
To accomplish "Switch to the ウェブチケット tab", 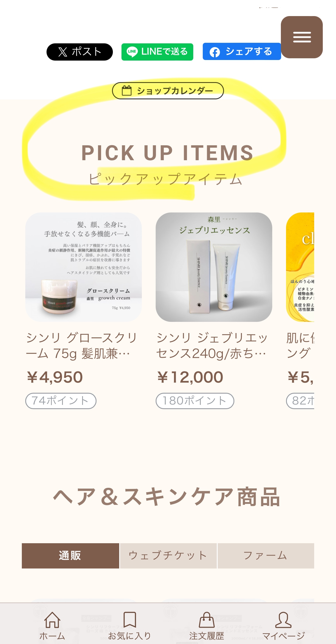I will point(168,556).
